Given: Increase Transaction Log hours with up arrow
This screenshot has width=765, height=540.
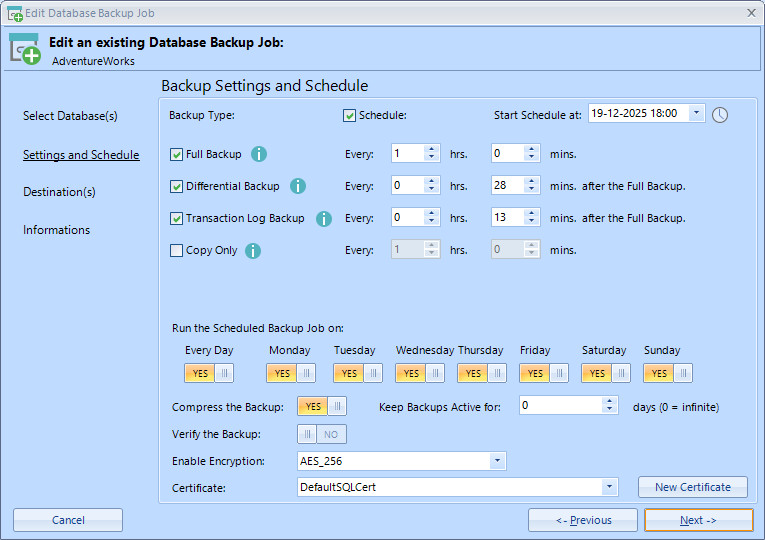Looking at the screenshot, I should tap(431, 214).
